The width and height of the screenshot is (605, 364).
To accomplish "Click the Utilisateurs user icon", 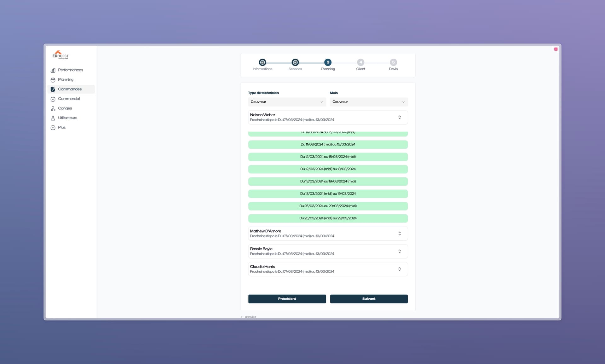I will click(53, 118).
